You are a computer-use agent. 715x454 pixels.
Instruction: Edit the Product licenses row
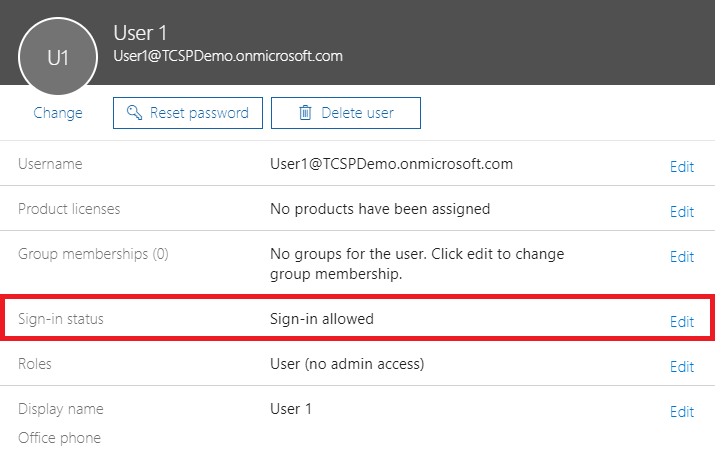[681, 212]
